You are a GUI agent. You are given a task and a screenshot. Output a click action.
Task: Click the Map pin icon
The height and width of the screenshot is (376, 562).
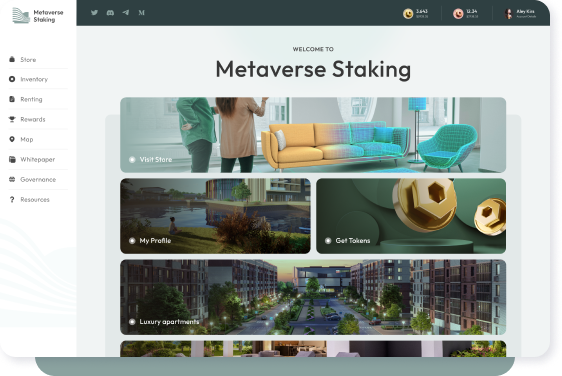12,139
